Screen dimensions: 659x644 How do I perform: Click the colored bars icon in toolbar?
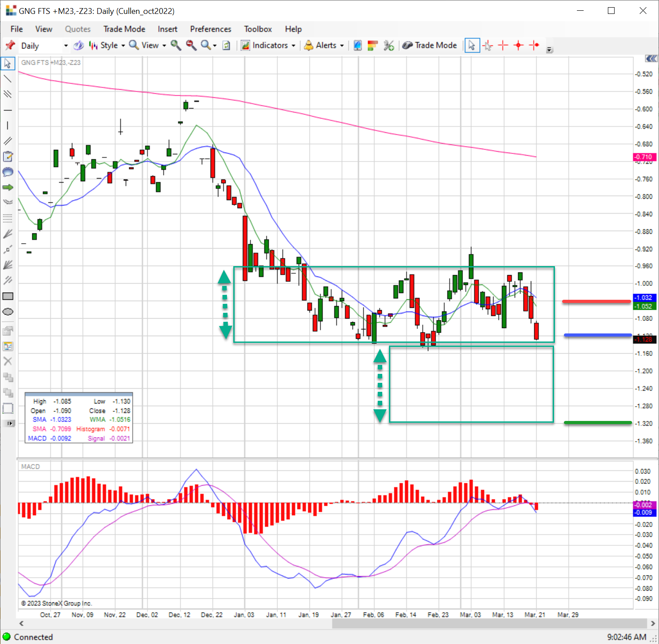tap(372, 45)
